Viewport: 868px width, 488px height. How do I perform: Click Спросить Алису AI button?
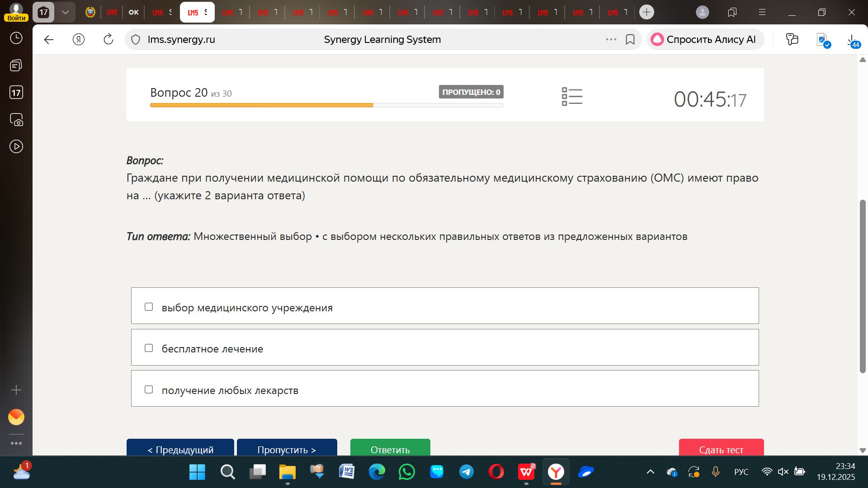705,40
